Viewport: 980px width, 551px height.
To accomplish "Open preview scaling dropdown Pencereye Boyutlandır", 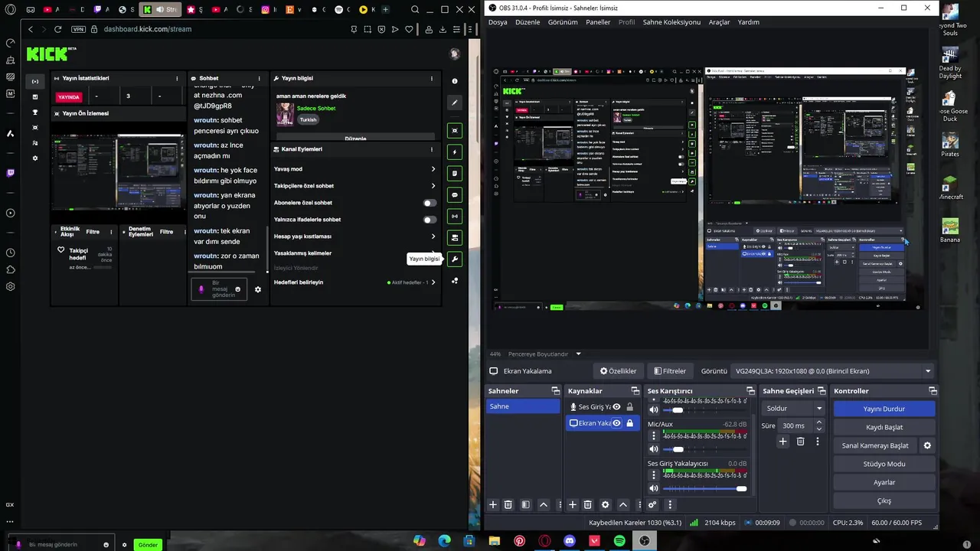I will 544,354.
